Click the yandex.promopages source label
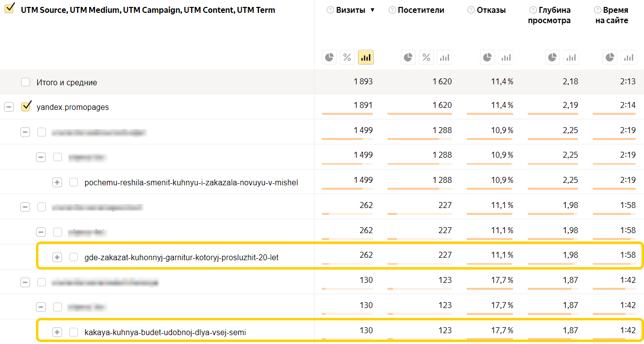Screen dimensions: 644x344 (x=73, y=107)
